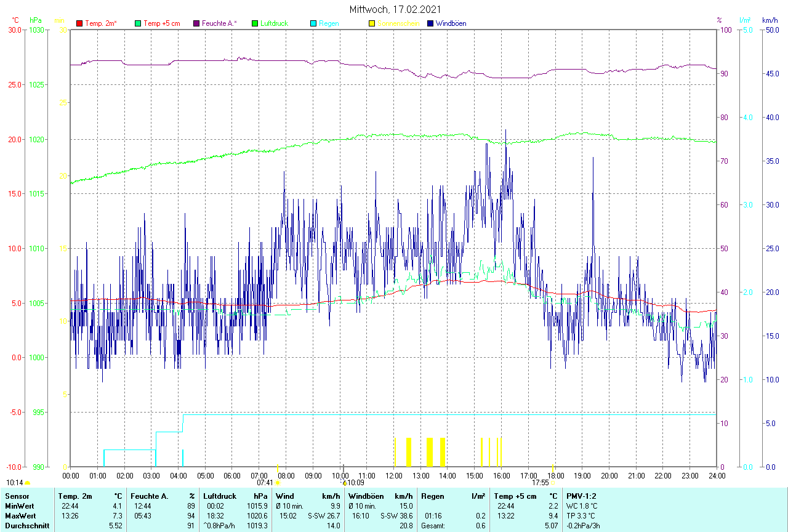Click the 00:00 time axis label
This screenshot has height=532, width=788.
click(x=71, y=475)
